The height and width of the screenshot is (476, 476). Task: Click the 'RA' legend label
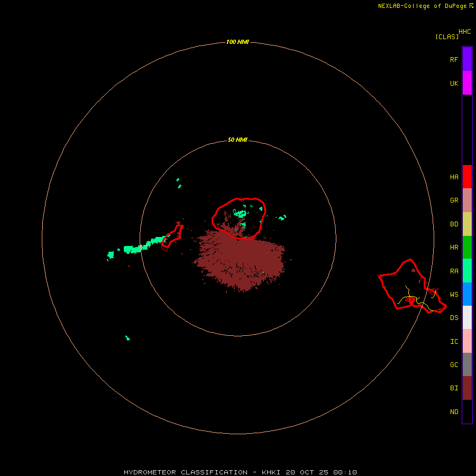pyautogui.click(x=454, y=271)
